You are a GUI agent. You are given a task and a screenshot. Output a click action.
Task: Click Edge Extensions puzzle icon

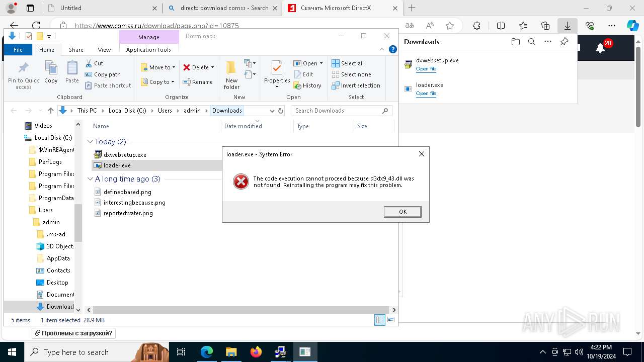point(476,26)
